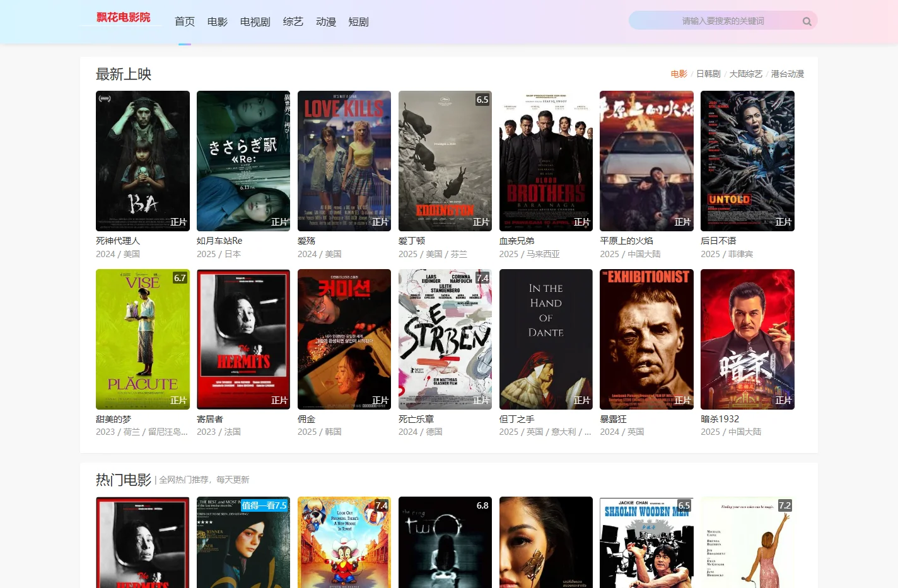Open the 但丁之手 poster
The width and height of the screenshot is (898, 588).
[x=546, y=339]
